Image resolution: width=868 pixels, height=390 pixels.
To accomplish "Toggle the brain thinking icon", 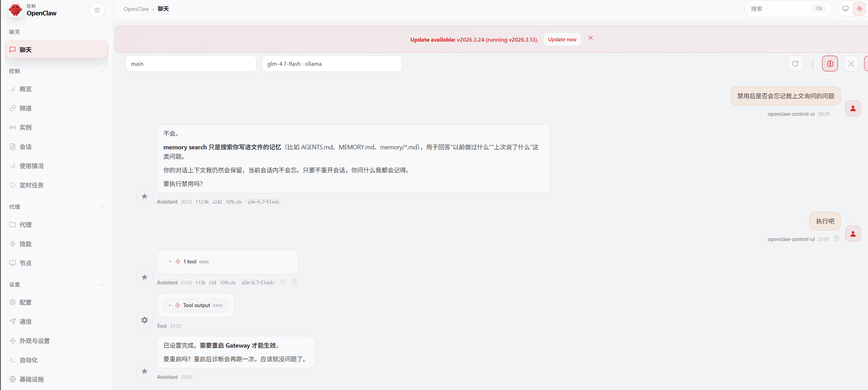I will 830,64.
